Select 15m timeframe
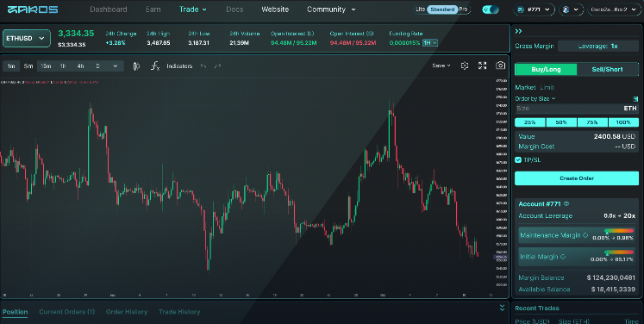644x324 pixels. click(x=46, y=66)
